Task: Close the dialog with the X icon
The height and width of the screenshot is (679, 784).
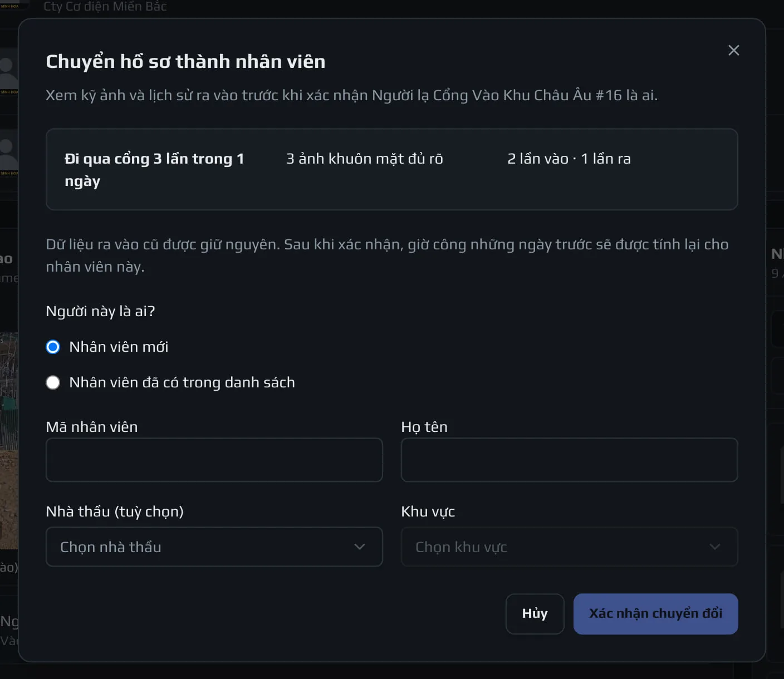Action: [733, 51]
